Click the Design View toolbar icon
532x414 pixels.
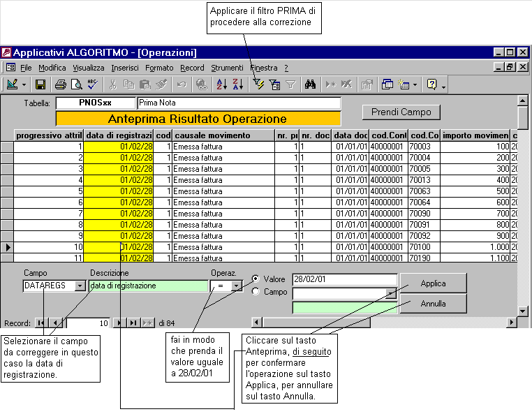(13, 84)
